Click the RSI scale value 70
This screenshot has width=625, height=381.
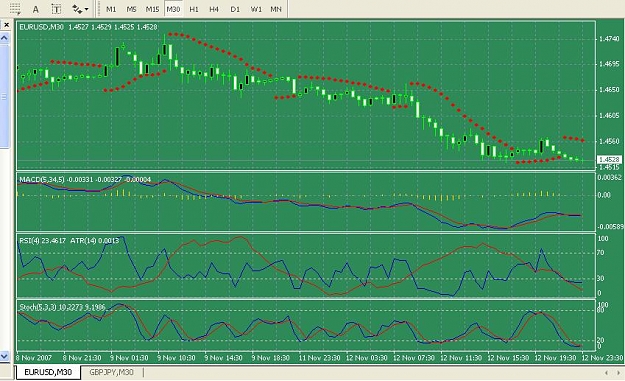tap(601, 253)
